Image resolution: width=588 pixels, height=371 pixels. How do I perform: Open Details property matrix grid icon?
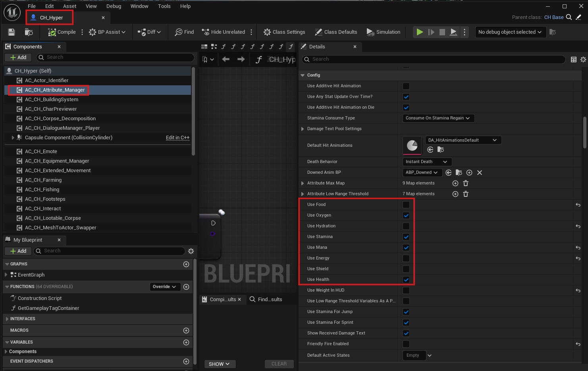[574, 60]
